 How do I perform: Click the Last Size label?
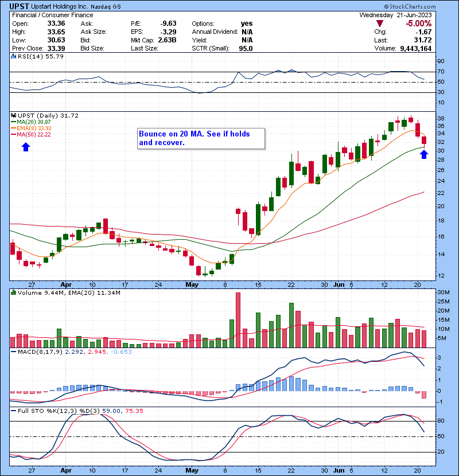[x=144, y=48]
